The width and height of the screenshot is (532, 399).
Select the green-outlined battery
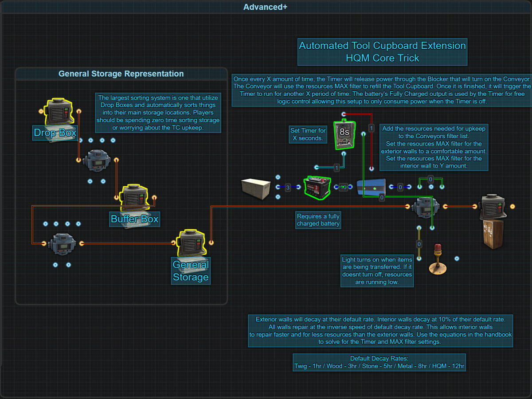(x=317, y=188)
